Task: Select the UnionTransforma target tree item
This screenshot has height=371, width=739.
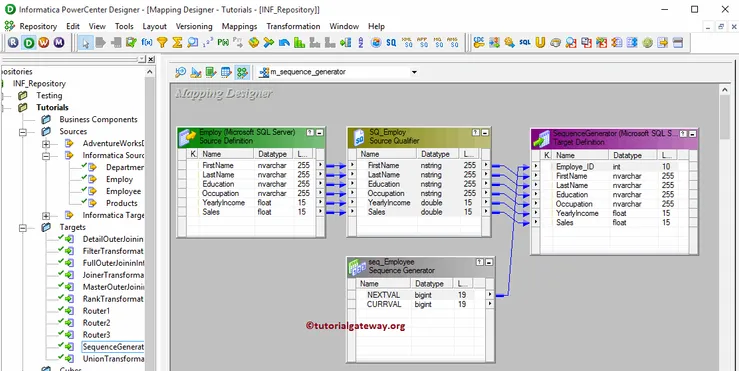Action: click(x=113, y=359)
